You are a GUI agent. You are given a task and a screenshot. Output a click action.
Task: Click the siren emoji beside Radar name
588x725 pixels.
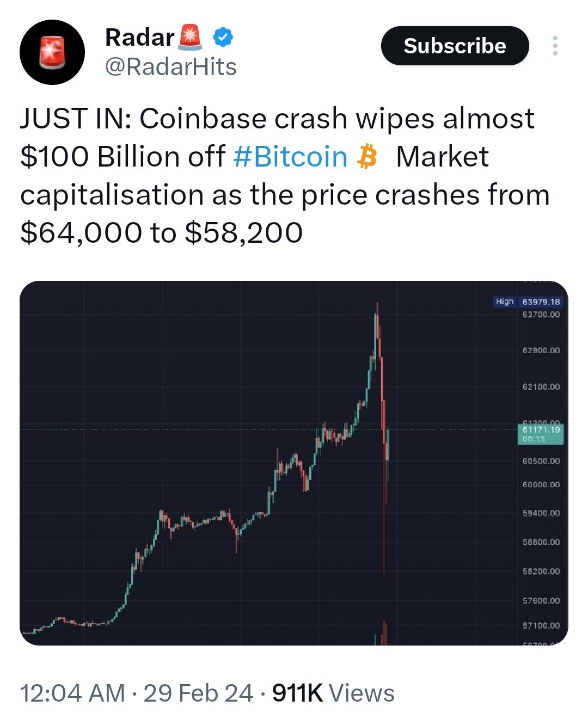(x=190, y=37)
